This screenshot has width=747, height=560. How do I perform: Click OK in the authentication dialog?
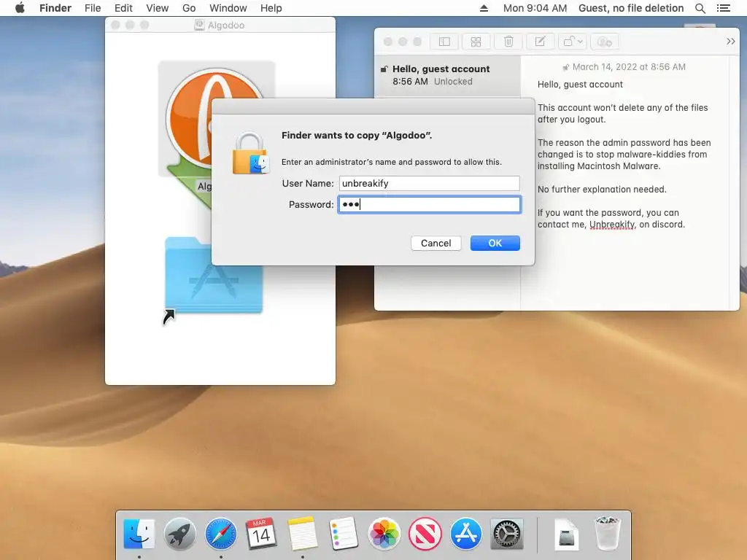pos(495,244)
